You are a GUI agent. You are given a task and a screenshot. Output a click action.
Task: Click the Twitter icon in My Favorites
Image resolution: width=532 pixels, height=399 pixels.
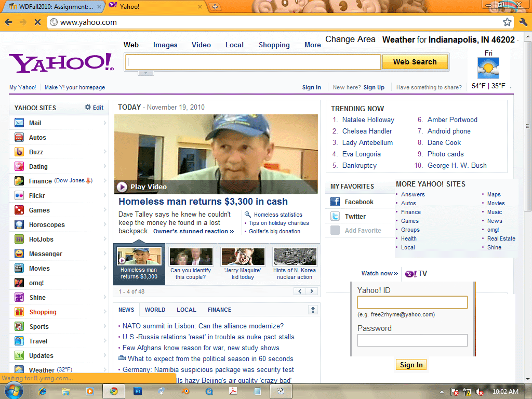pyautogui.click(x=335, y=217)
